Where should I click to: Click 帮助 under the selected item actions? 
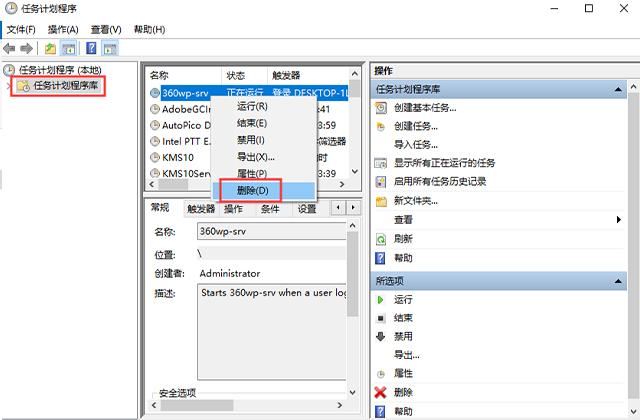pyautogui.click(x=403, y=411)
